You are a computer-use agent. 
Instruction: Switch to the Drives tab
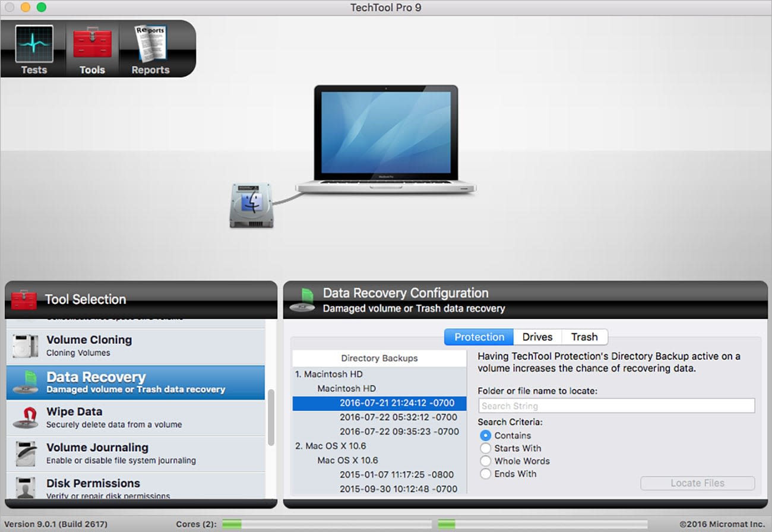tap(537, 337)
